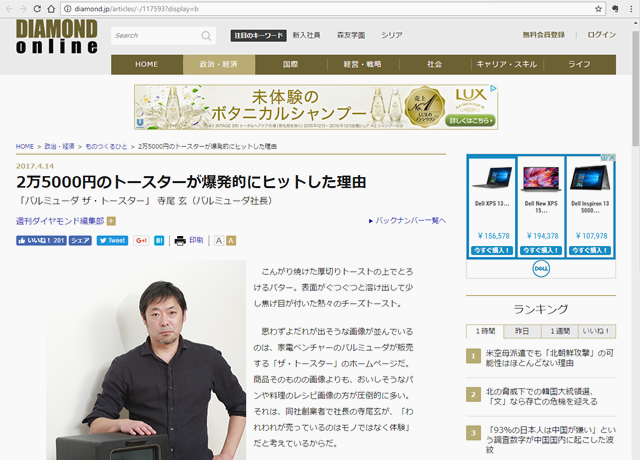Click 今すぐ購入 for Dell XPS 13
The image size is (640, 460).
(493, 250)
